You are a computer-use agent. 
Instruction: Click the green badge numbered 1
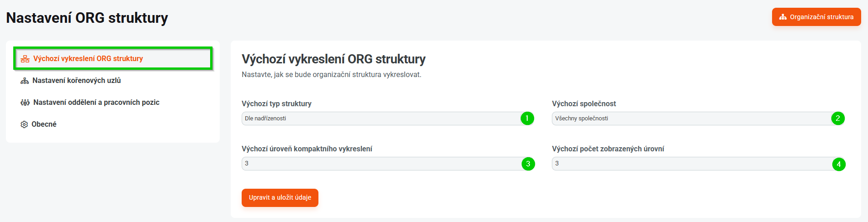pyautogui.click(x=527, y=119)
